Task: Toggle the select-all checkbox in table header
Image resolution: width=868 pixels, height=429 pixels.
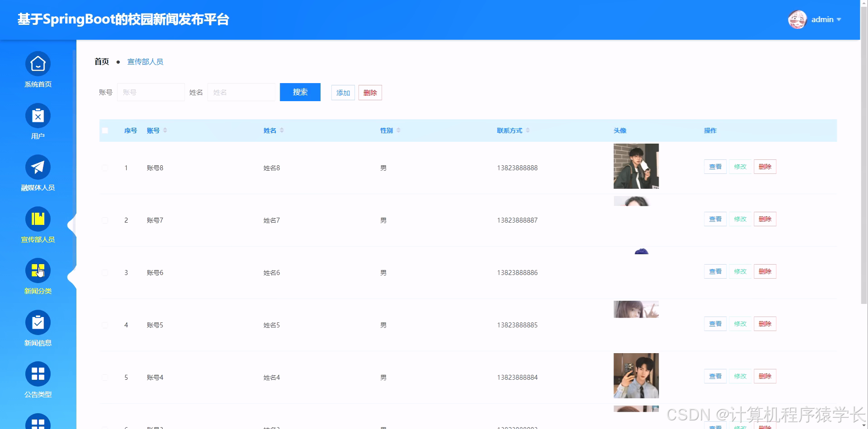Action: pyautogui.click(x=105, y=131)
